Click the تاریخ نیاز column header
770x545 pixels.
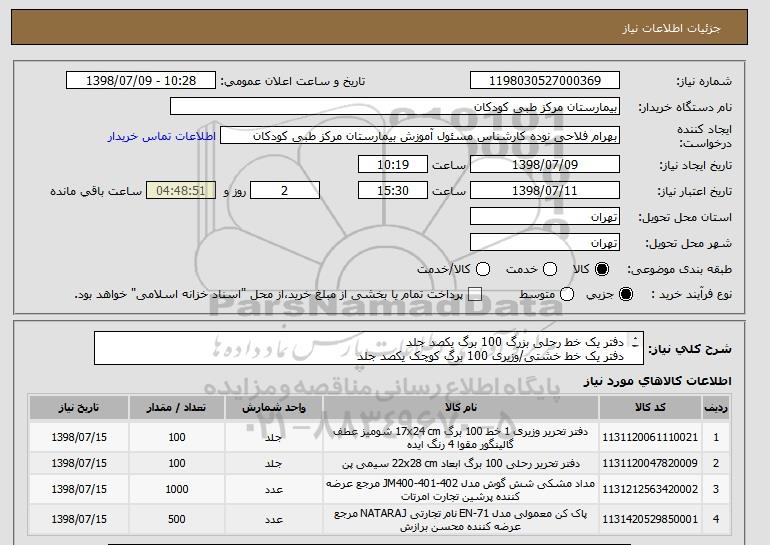[x=79, y=408]
